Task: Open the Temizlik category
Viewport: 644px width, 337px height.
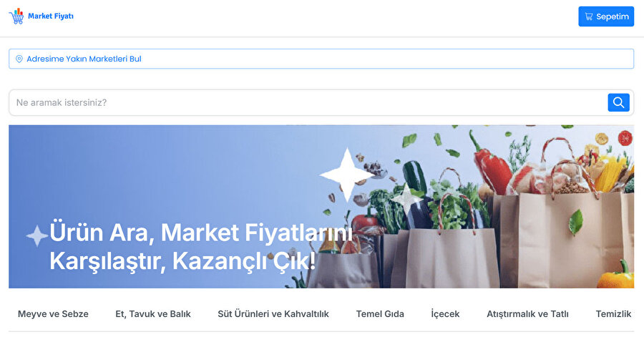Action: [x=614, y=314]
